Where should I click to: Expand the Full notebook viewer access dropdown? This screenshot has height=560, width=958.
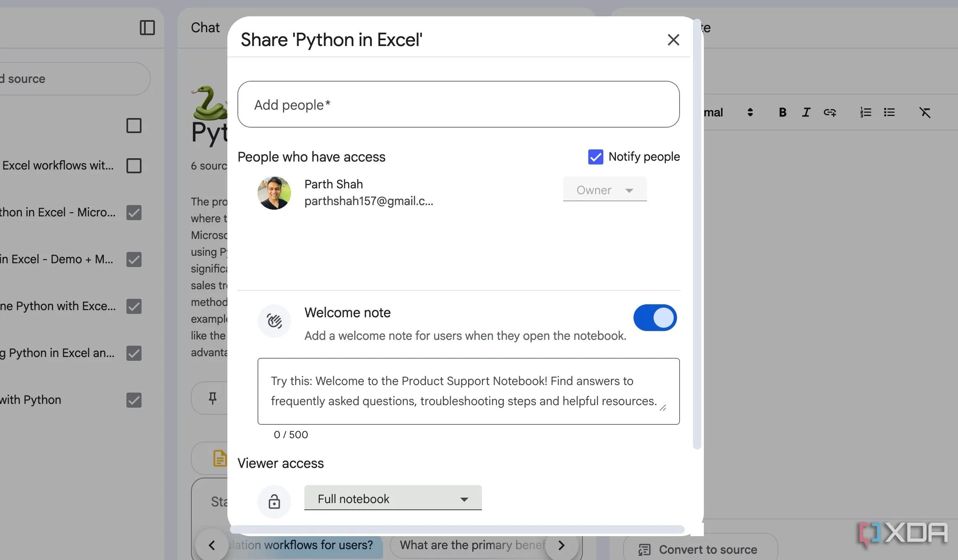(393, 498)
